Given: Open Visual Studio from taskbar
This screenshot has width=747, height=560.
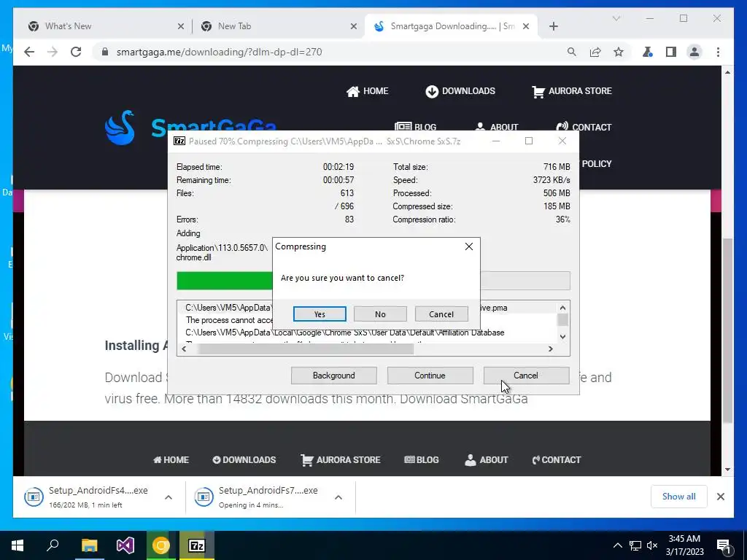Looking at the screenshot, I should [125, 545].
